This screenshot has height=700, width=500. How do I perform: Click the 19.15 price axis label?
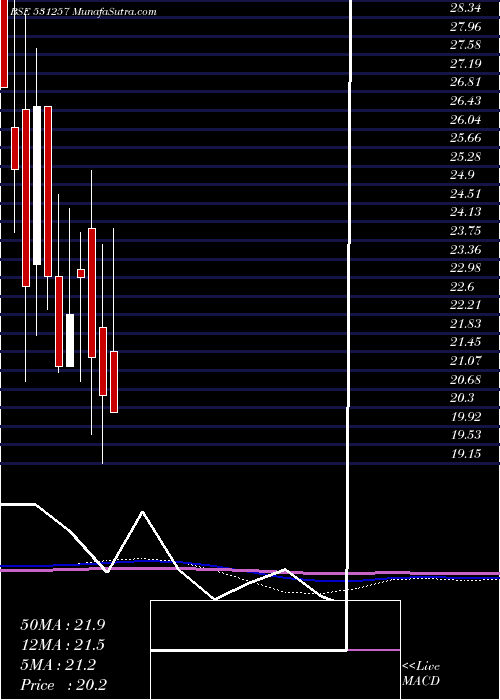point(465,454)
